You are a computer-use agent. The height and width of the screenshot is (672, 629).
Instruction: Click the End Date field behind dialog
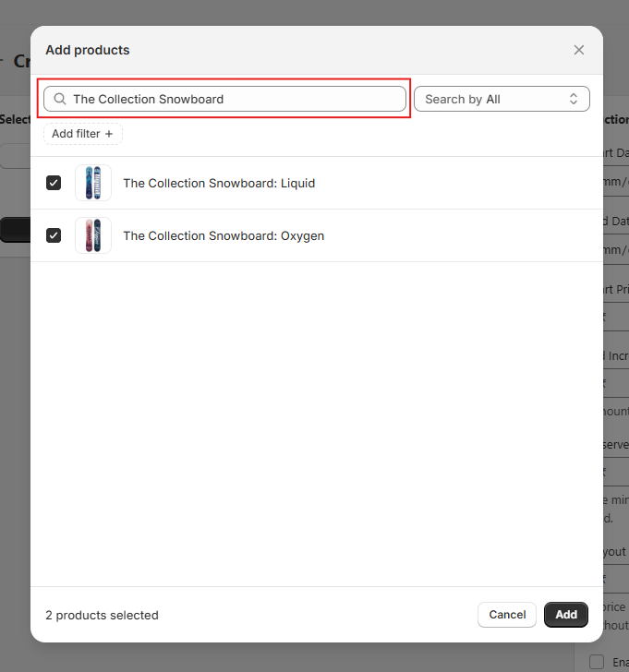615,250
